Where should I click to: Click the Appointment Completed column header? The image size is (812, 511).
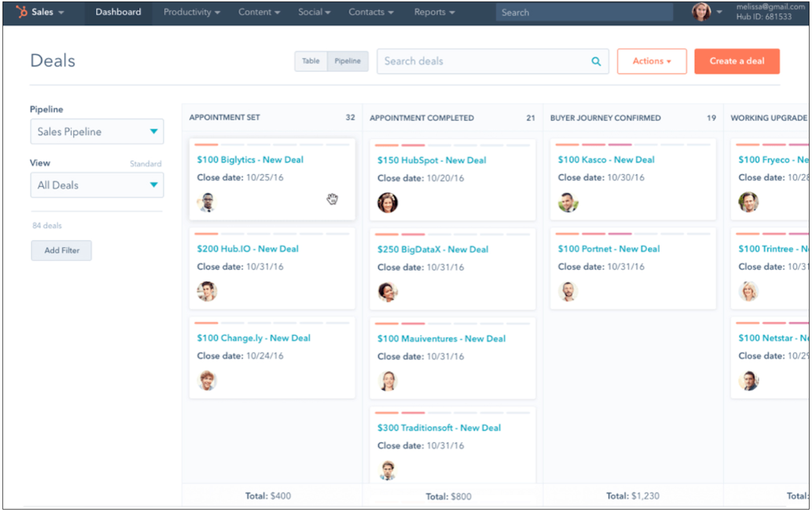click(422, 118)
